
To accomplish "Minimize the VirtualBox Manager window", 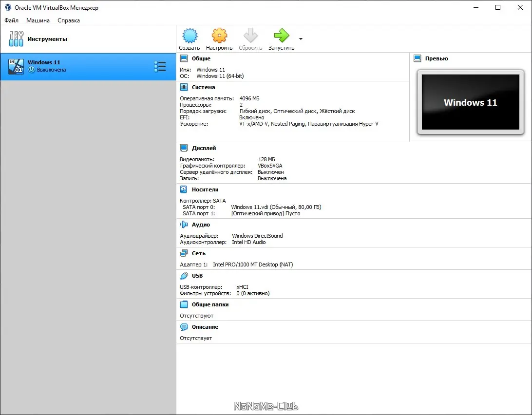I will [476, 7].
